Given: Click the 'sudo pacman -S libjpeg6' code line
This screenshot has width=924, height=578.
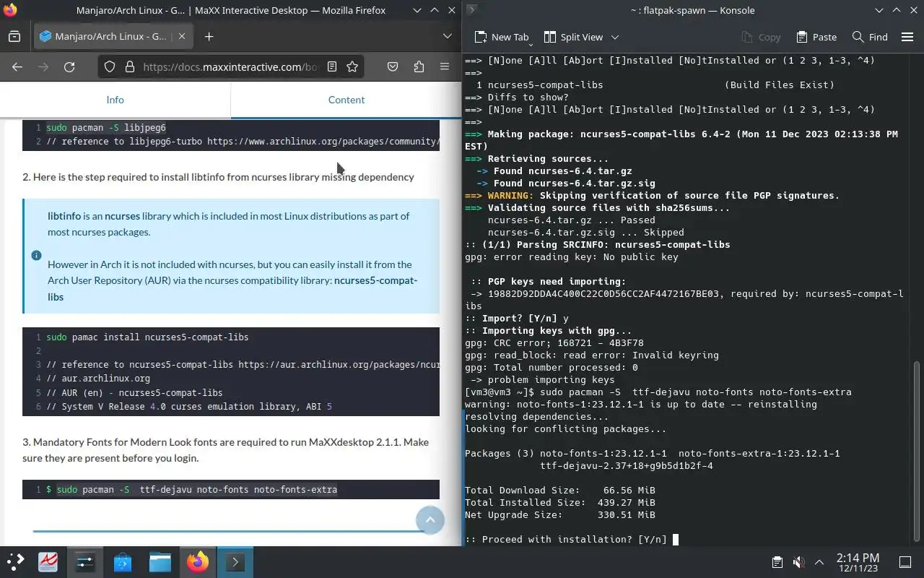Looking at the screenshot, I should [x=106, y=128].
